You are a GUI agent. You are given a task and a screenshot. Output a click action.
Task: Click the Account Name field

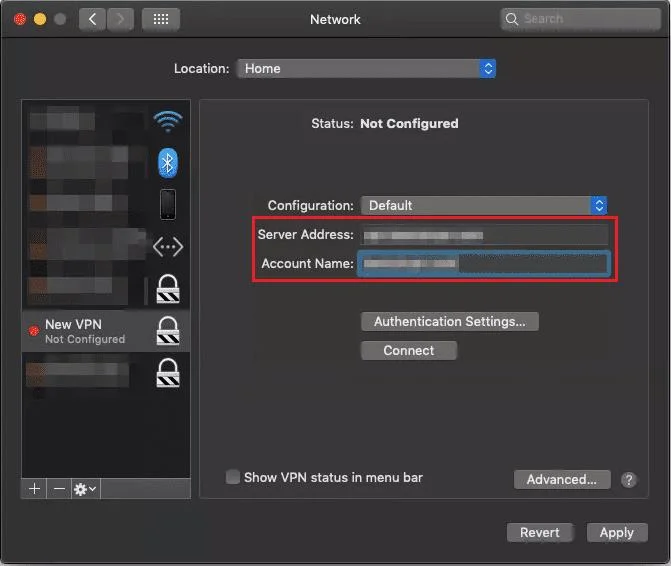tap(484, 264)
